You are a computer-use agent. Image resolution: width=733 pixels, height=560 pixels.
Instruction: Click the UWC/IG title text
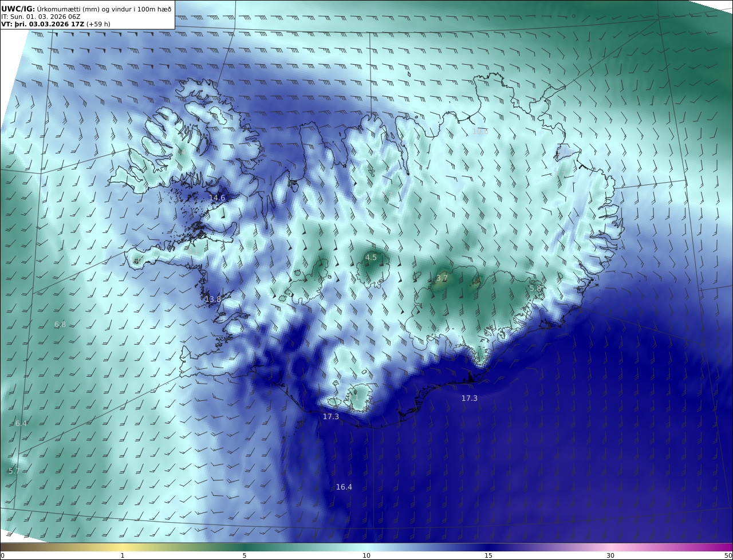tap(18, 9)
